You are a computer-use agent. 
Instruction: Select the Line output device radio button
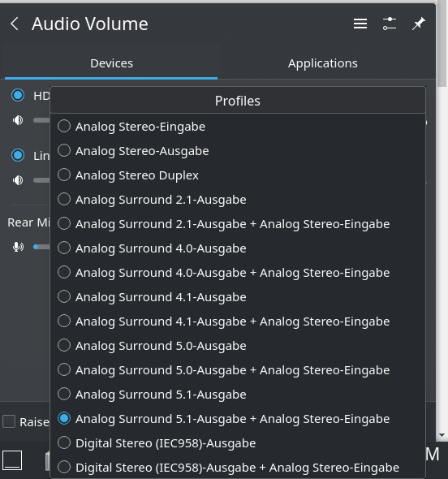[x=18, y=155]
